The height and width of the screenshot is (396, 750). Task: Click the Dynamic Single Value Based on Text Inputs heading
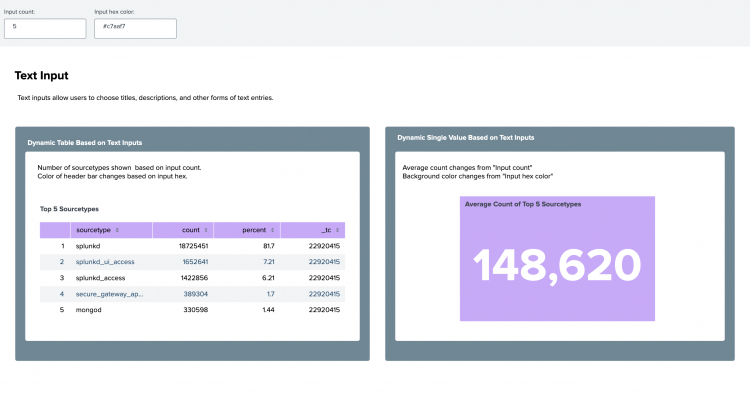pos(465,138)
